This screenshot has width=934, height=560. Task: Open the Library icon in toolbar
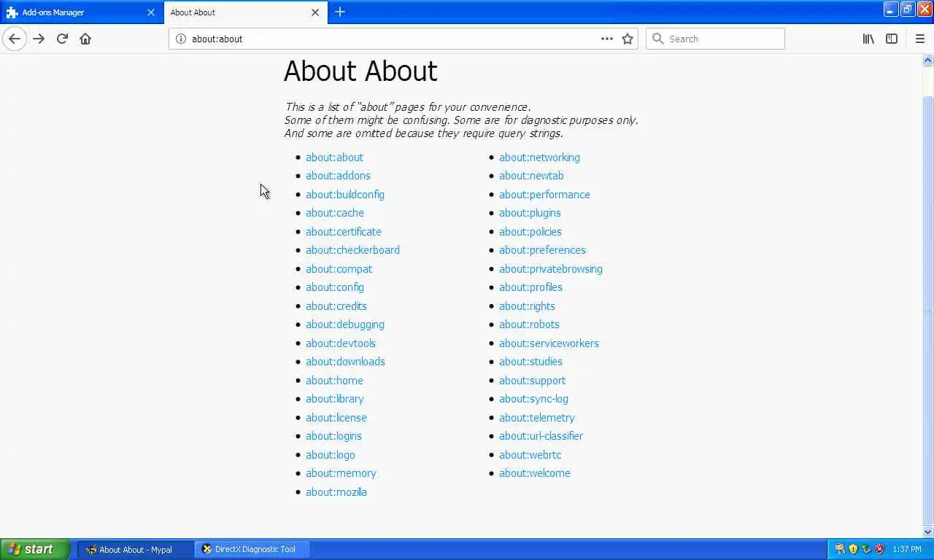(868, 39)
